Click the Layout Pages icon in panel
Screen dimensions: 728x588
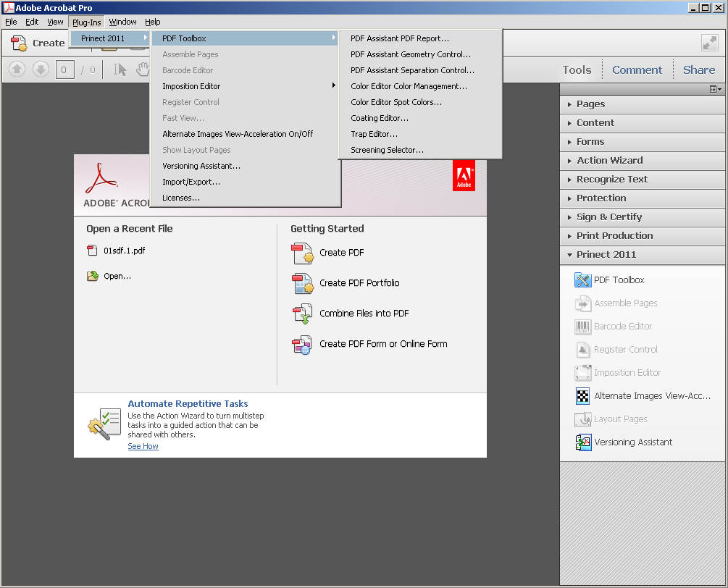click(x=582, y=419)
